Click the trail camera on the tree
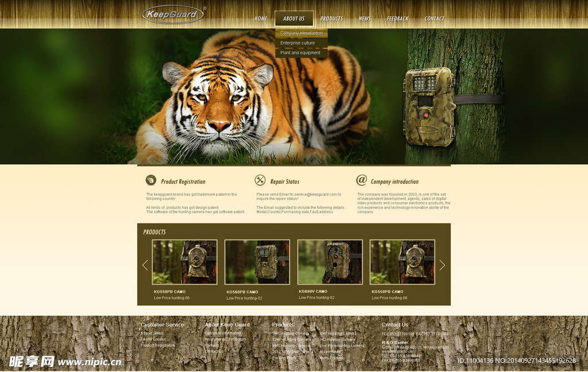 428,107
